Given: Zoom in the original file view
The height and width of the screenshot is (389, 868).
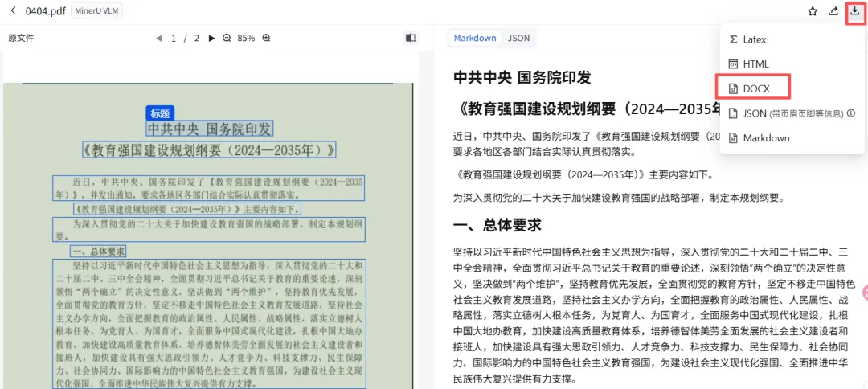Looking at the screenshot, I should click(266, 39).
